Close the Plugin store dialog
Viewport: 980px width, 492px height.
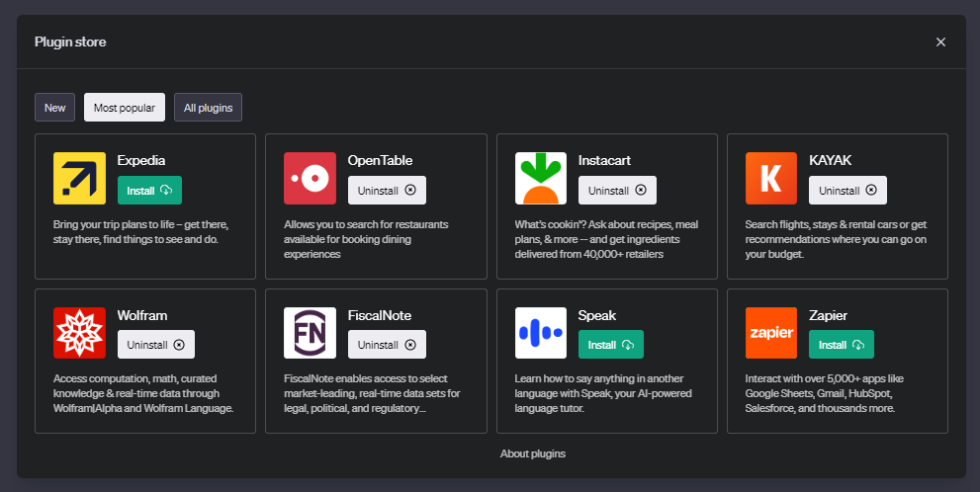pyautogui.click(x=940, y=41)
